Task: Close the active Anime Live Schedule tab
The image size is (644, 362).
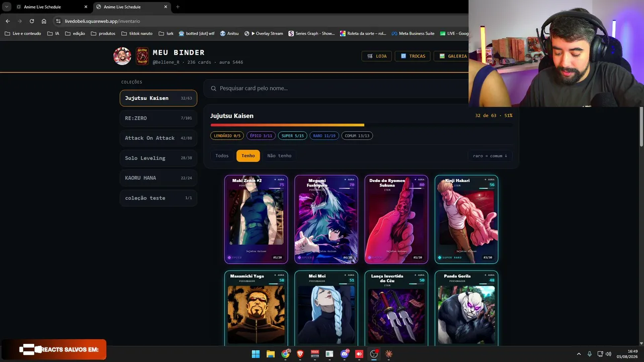Action: (166, 7)
